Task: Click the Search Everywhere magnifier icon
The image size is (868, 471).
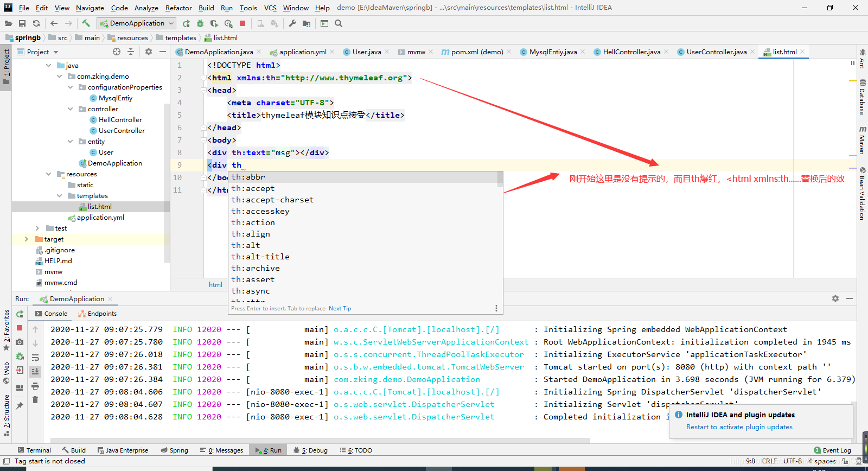Action: tap(339, 23)
